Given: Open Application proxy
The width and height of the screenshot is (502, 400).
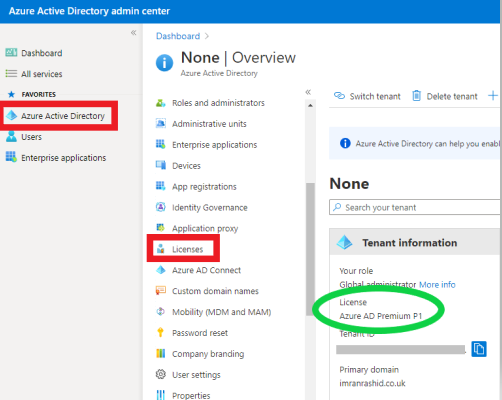Looking at the screenshot, I should (205, 229).
